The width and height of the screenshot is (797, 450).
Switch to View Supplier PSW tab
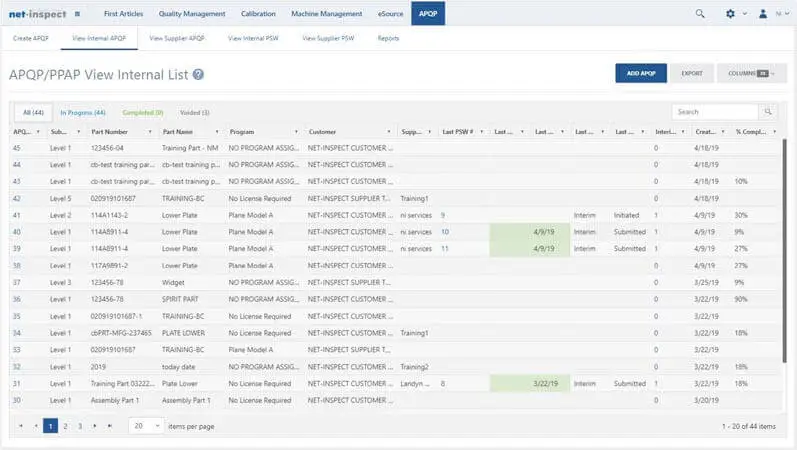tap(328, 38)
